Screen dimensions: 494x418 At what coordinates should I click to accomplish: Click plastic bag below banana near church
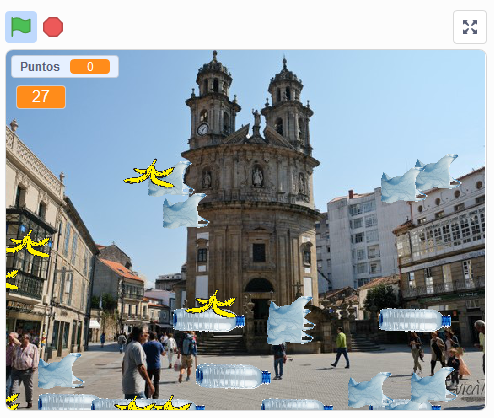coord(185,211)
